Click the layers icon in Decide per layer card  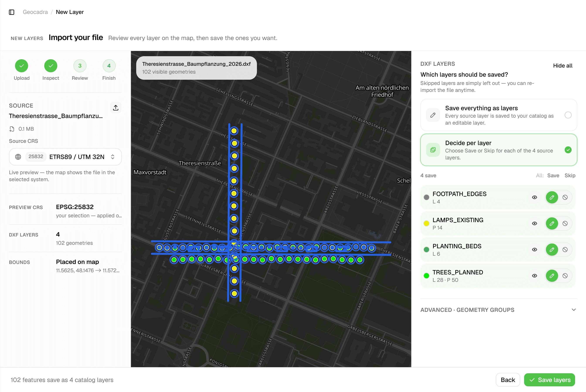(433, 150)
